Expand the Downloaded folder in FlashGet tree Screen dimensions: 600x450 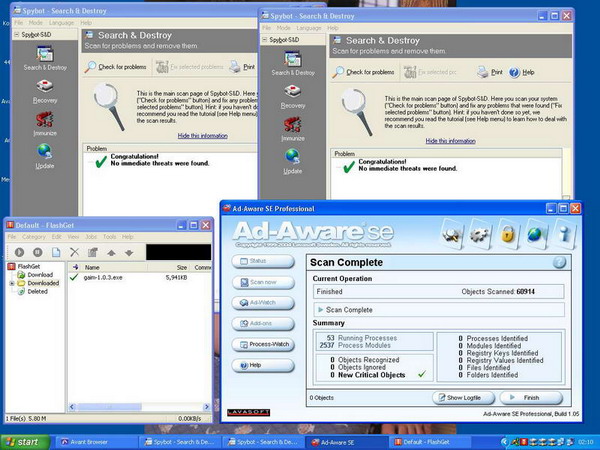tap(12, 283)
